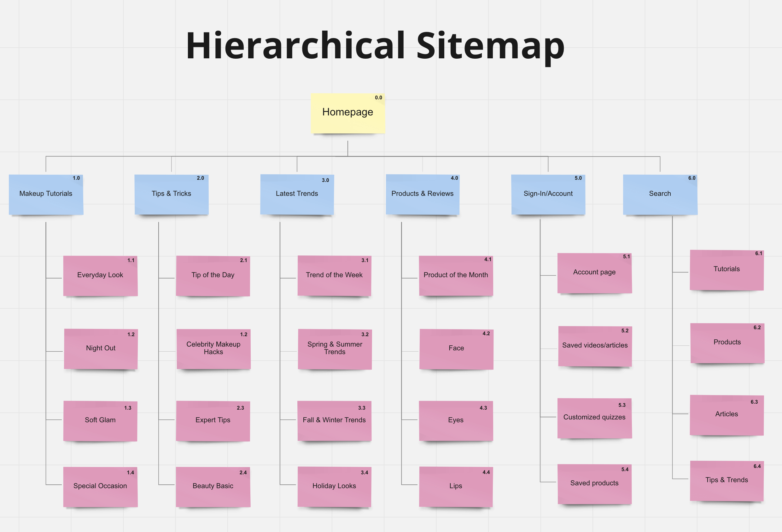
Task: Select the Tips & Trends note
Action: 727,481
